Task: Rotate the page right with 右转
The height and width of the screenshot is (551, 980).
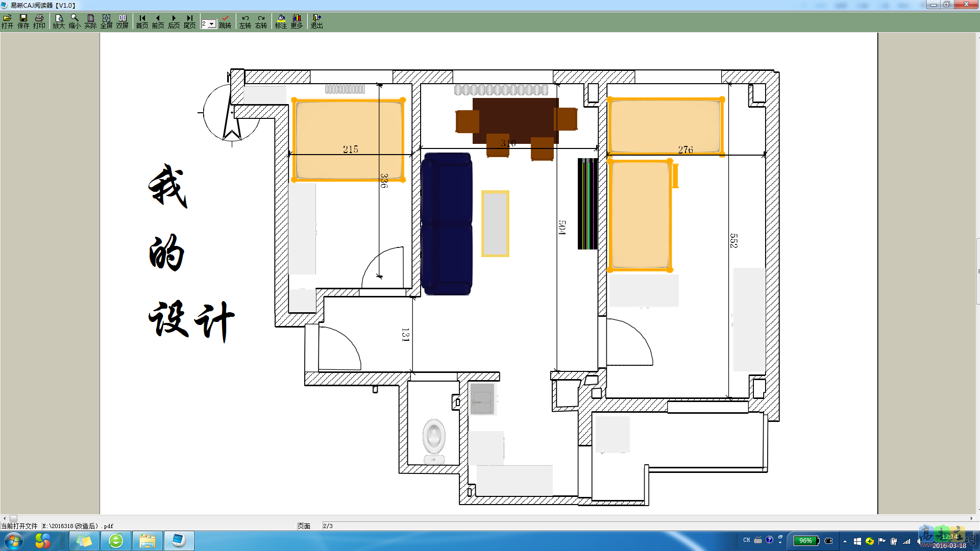Action: (x=261, y=21)
